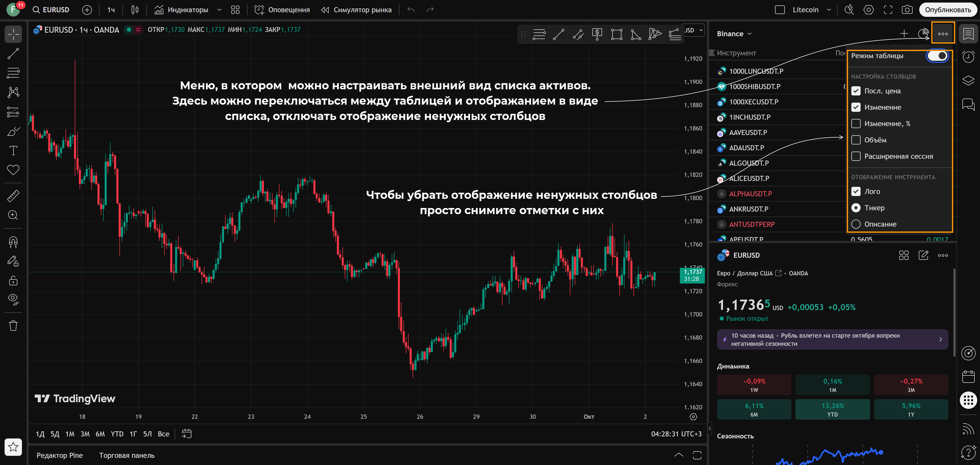Take a snapshot with the camera icon
The width and height of the screenshot is (980, 465).
pyautogui.click(x=907, y=10)
